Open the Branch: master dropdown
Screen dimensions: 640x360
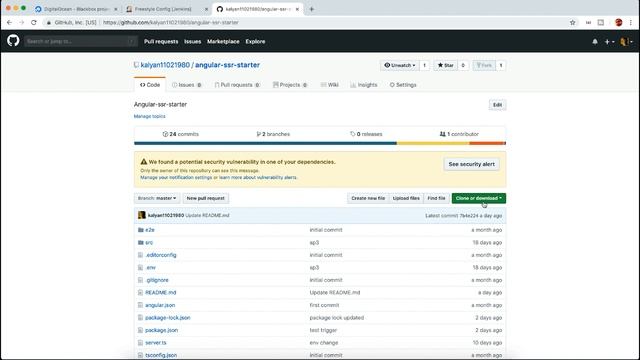click(157, 198)
